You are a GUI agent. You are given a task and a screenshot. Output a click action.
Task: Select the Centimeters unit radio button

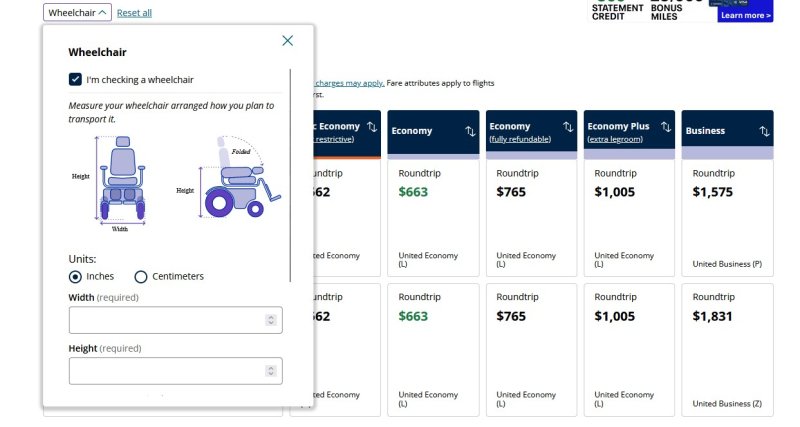tap(141, 277)
